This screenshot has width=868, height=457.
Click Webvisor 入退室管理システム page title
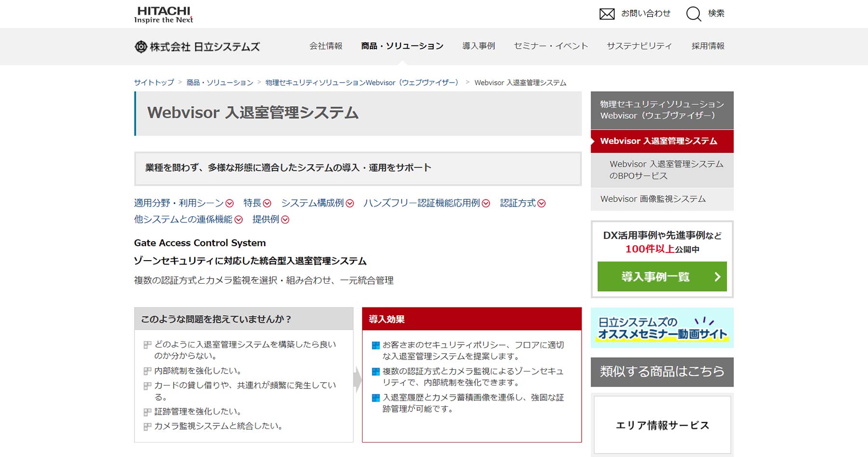(x=253, y=112)
